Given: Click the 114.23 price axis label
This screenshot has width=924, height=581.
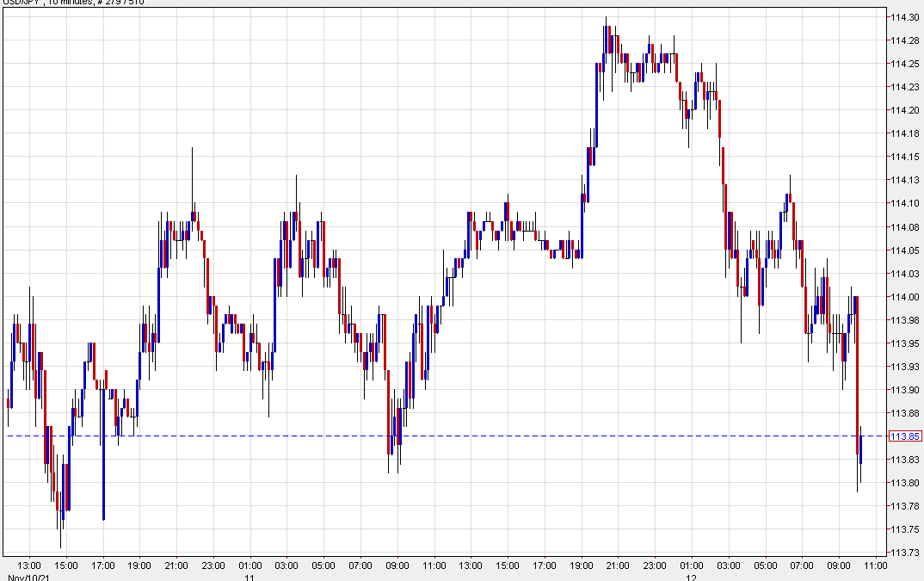Looking at the screenshot, I should [x=905, y=87].
